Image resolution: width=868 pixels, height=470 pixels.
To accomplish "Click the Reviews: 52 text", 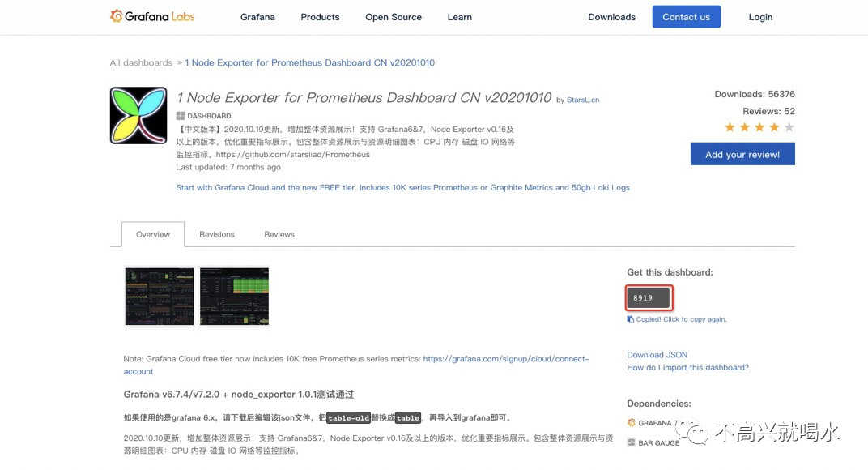I will tap(768, 111).
